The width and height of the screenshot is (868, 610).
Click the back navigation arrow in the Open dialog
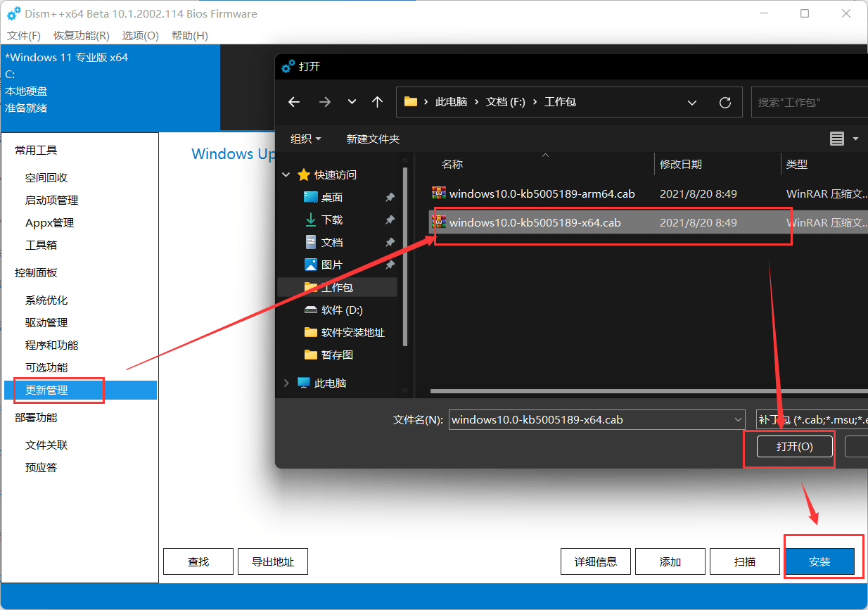293,101
